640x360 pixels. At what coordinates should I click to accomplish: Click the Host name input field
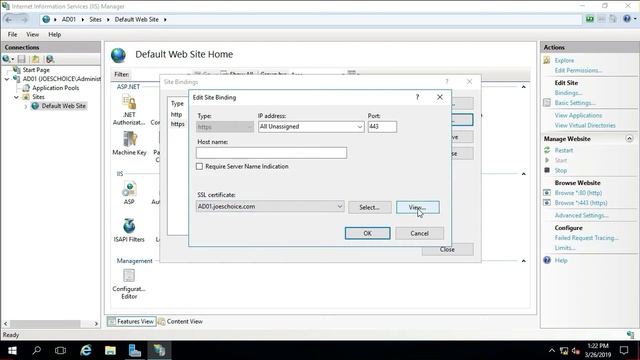click(271, 153)
